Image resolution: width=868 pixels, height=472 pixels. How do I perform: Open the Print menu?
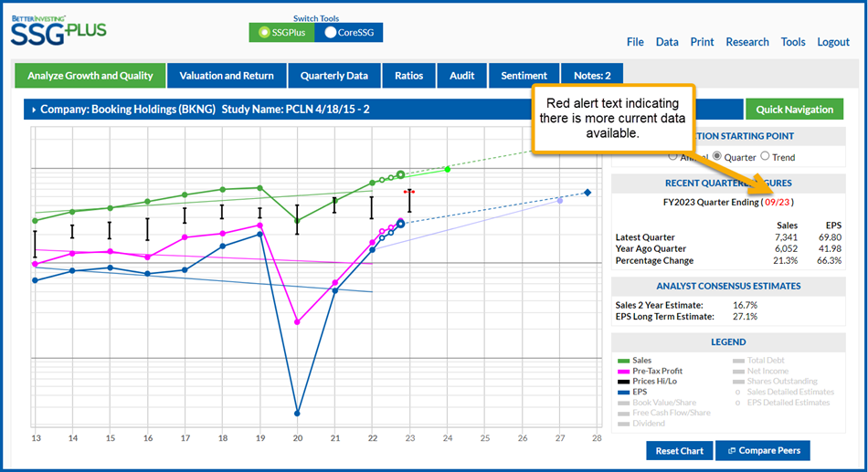click(702, 42)
